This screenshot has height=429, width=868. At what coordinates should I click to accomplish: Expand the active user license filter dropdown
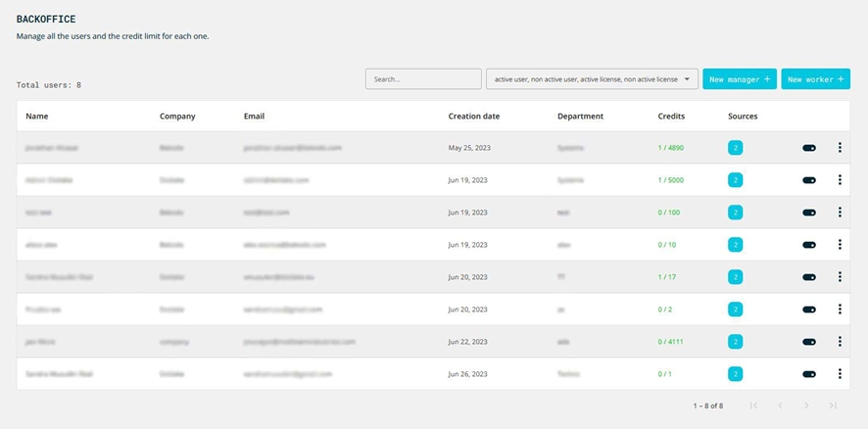click(x=592, y=79)
